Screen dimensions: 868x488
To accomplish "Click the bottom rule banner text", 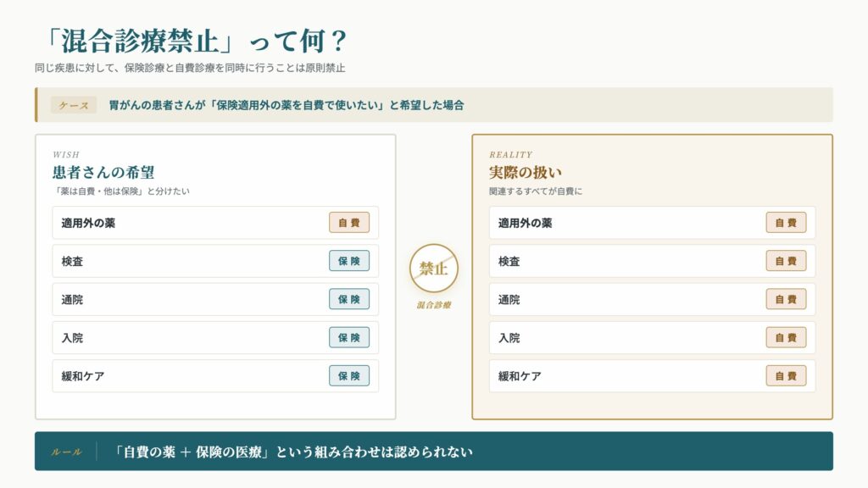I will pos(292,452).
